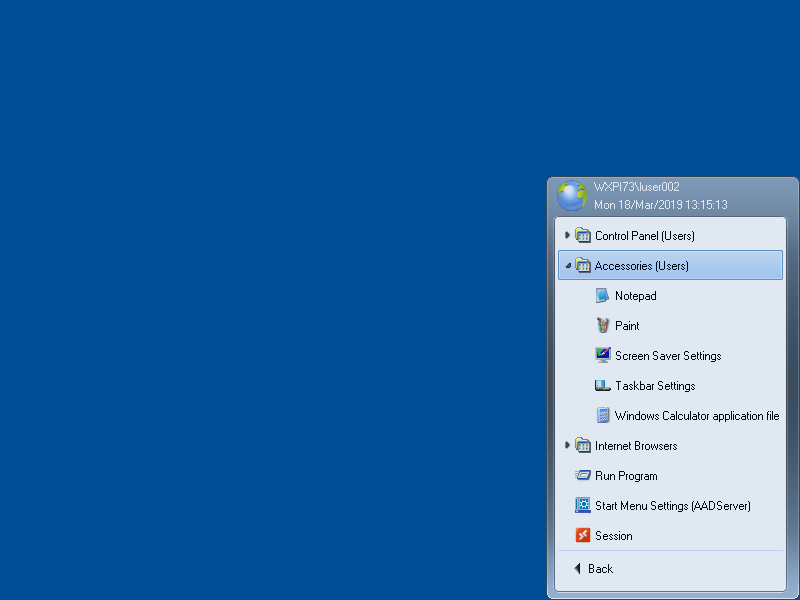
Task: Click the Notepad icon
Action: (603, 296)
